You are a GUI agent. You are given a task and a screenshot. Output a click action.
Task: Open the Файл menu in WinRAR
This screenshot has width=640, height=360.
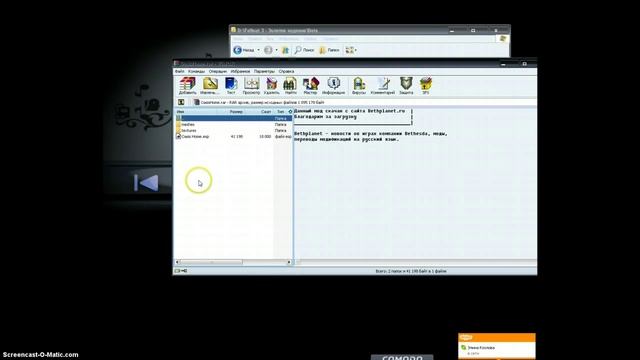pyautogui.click(x=180, y=71)
